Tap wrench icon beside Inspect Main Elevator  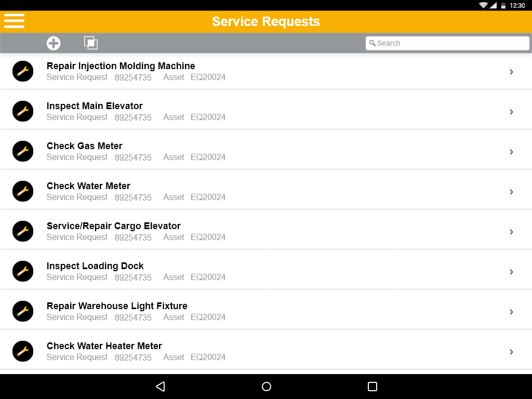(x=23, y=111)
